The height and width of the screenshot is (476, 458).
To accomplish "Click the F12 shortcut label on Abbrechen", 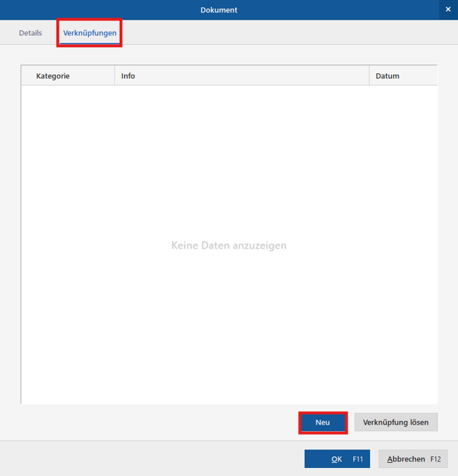I will [x=435, y=459].
